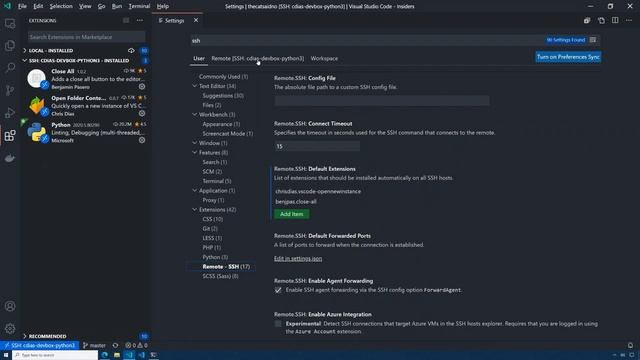Open manage gear for Open Folder Context extension
Image resolution: width=640 pixels, height=360 pixels.
pyautogui.click(x=142, y=113)
